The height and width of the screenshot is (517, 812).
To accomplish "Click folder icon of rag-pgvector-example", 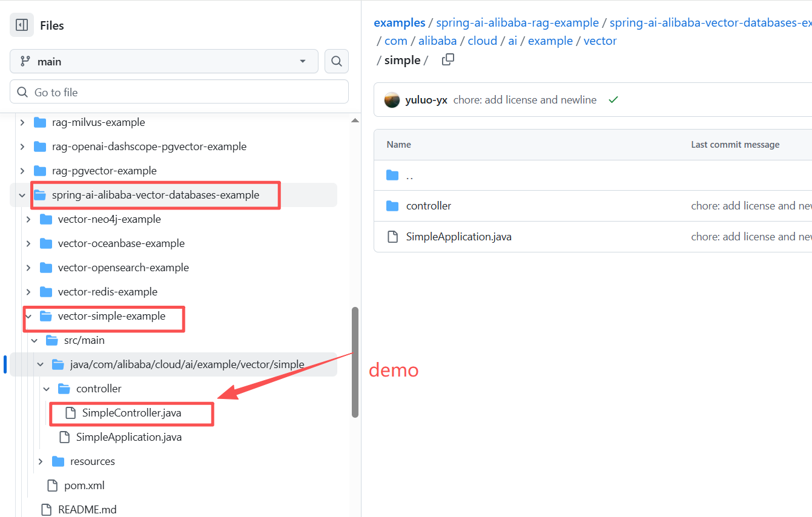I will [x=40, y=171].
